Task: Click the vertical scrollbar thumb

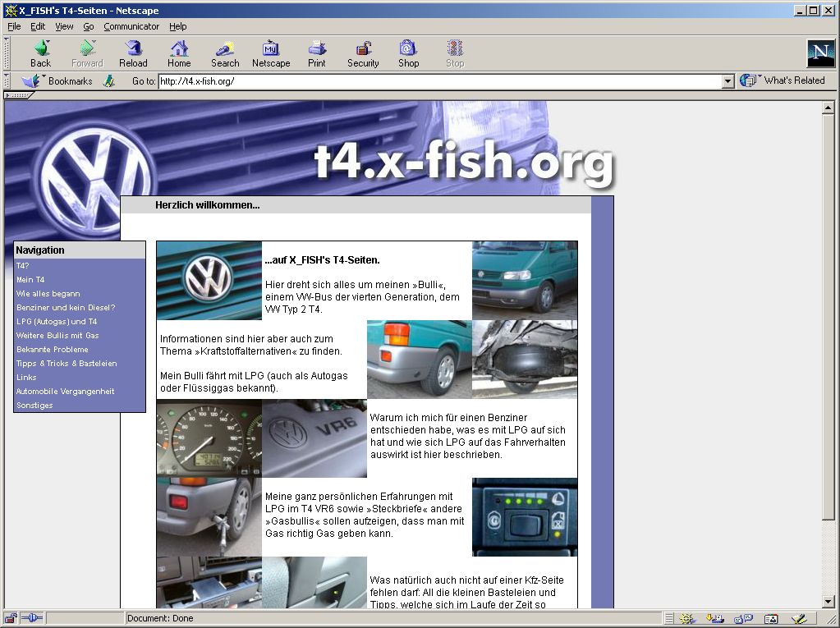Action: 829,316
